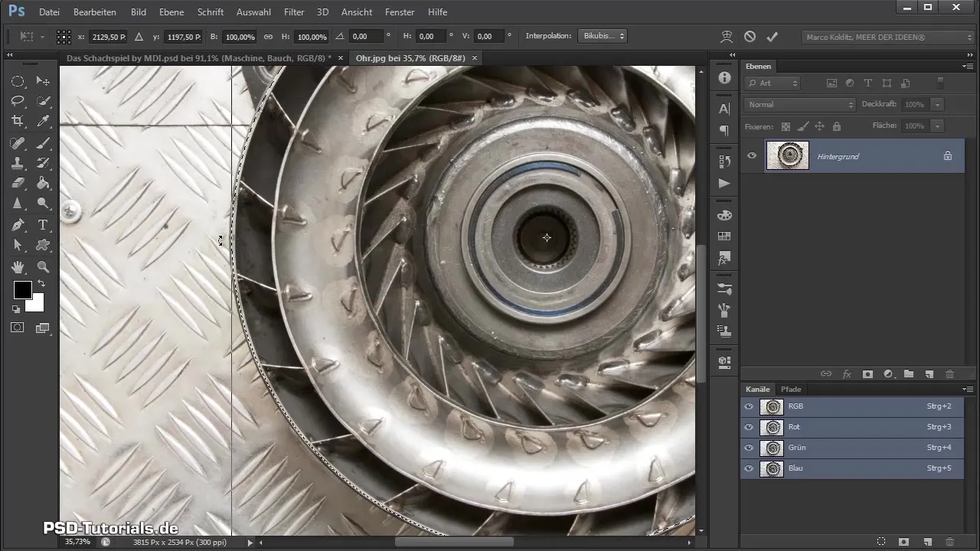
Task: Toggle link between width and height
Action: point(268,36)
